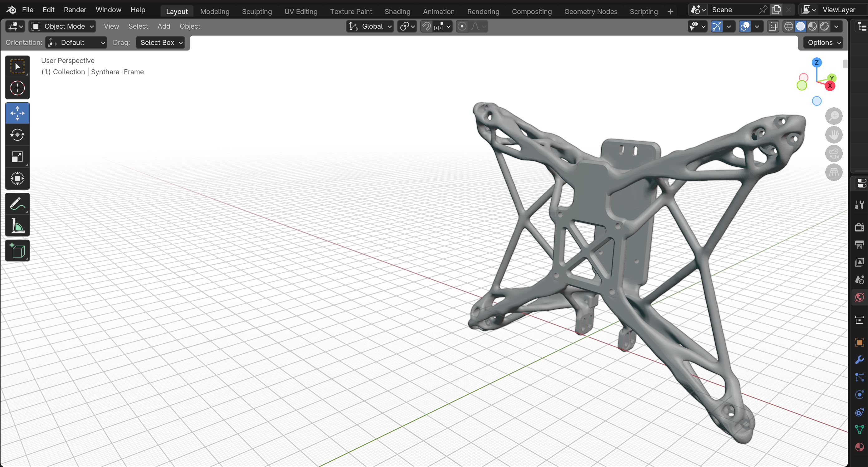Viewport: 868px width, 467px height.
Task: Expand the transform orientation Global dropdown
Action: [x=370, y=26]
